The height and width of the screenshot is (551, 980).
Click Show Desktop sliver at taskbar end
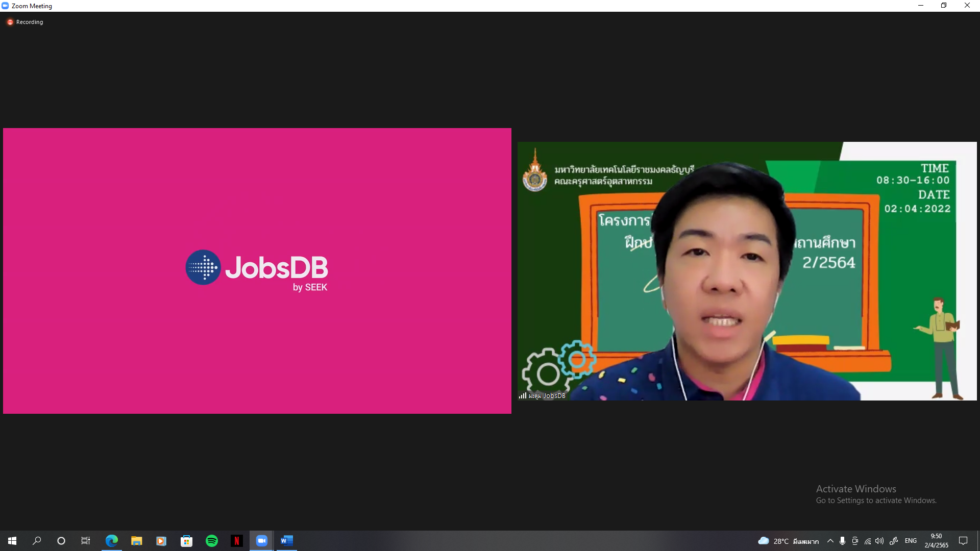pos(978,541)
